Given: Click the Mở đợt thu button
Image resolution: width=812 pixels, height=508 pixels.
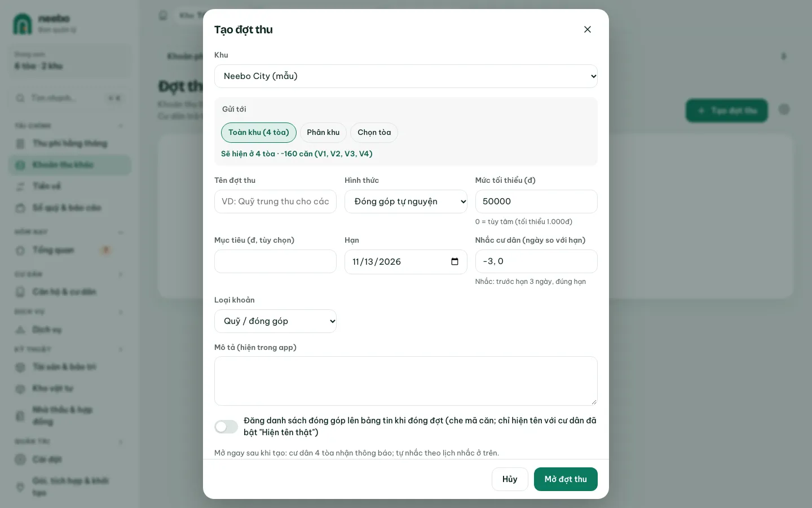Looking at the screenshot, I should tap(566, 479).
